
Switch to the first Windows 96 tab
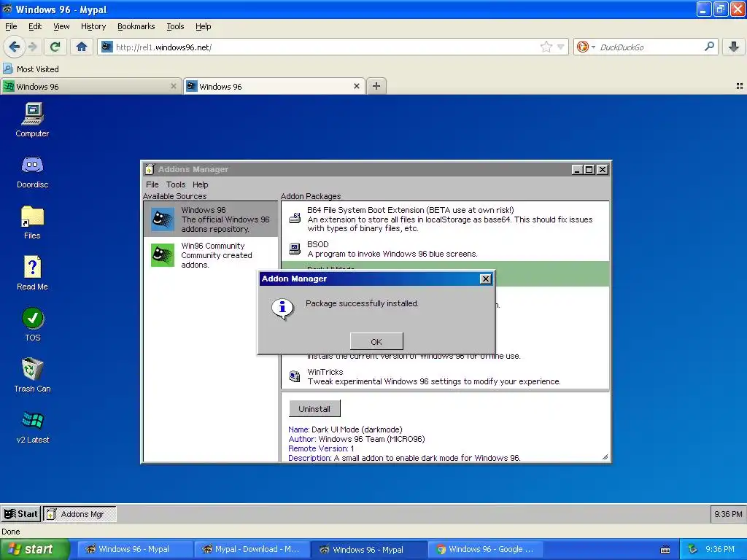(90, 86)
